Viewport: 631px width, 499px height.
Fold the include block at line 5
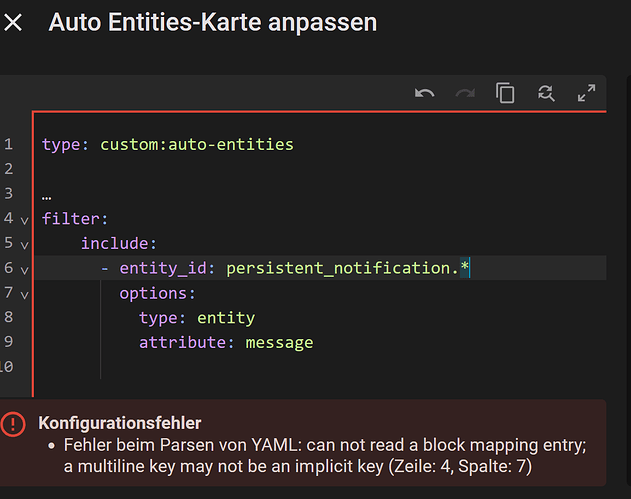click(x=25, y=245)
